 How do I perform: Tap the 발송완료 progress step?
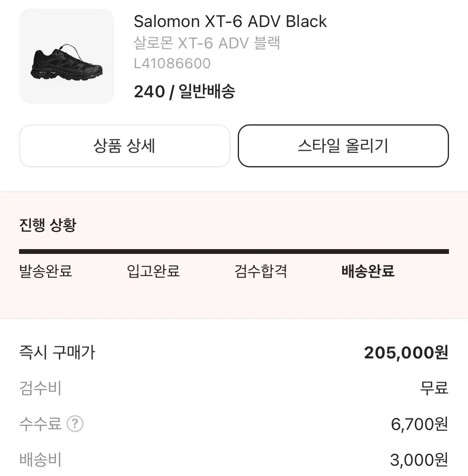46,271
